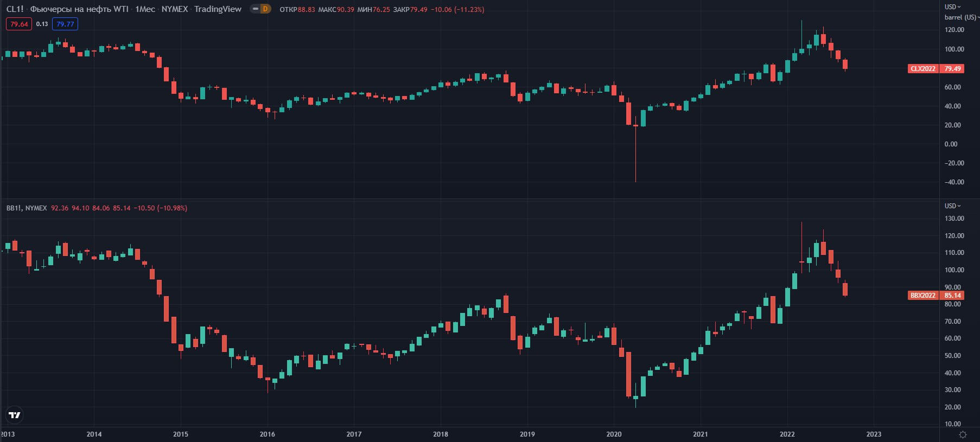This screenshot has height=442, width=980.
Task: Click the 85.14 last price label on axis
Action: [952, 295]
